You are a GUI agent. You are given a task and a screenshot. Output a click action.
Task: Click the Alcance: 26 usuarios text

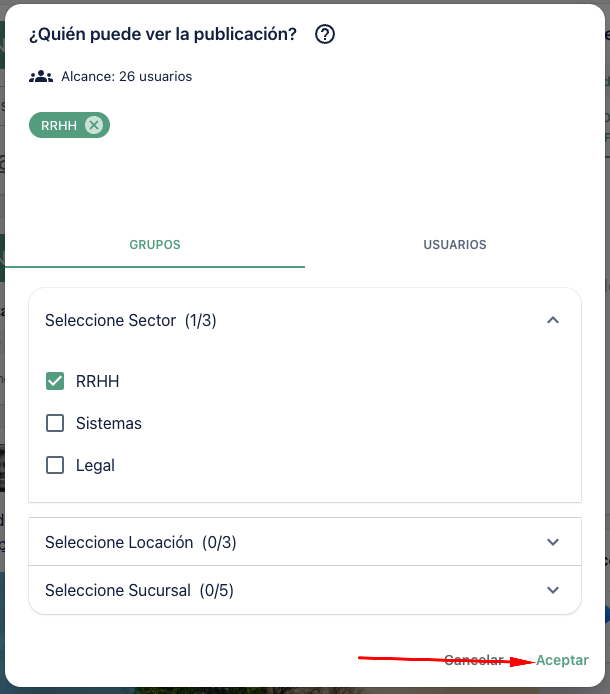point(126,76)
